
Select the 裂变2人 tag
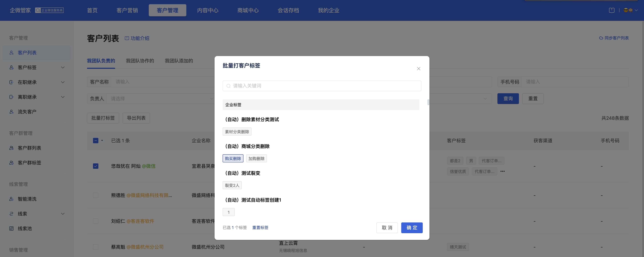pos(232,185)
